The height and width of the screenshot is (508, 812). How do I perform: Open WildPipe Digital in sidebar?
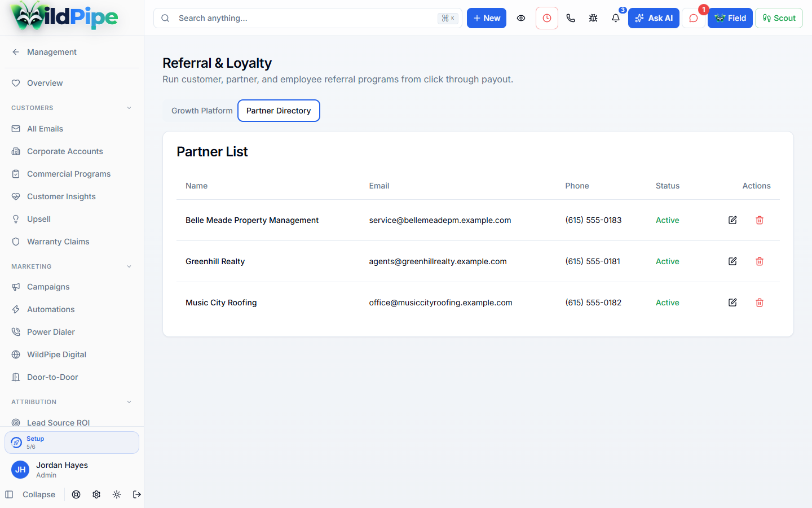72,354
